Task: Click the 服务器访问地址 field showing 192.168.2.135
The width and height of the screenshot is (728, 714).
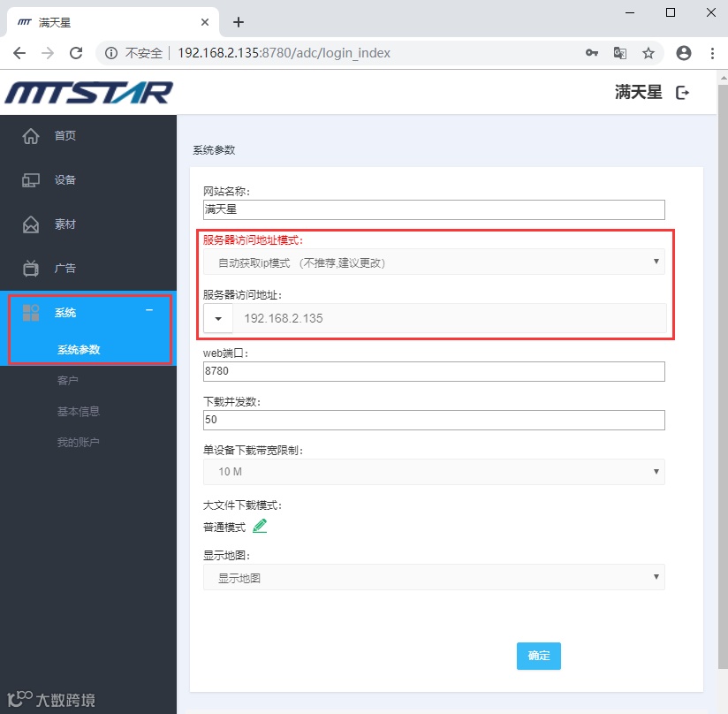Action: [x=450, y=318]
